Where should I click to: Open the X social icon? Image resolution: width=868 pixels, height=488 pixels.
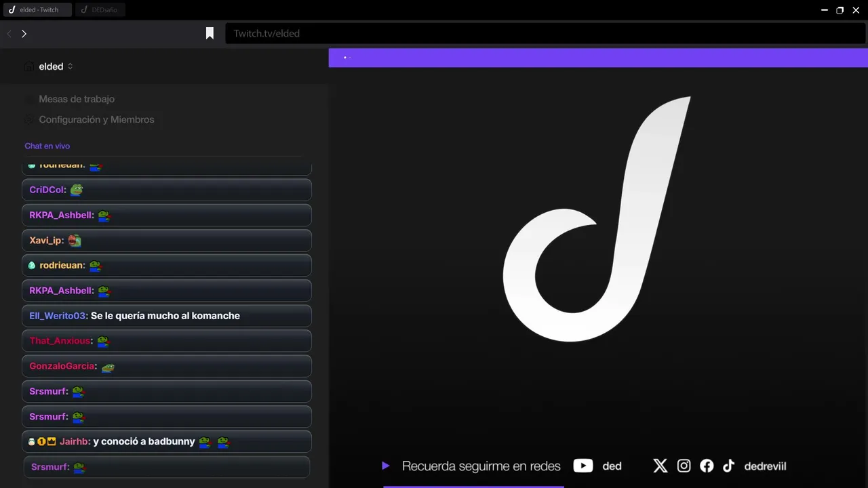[660, 466]
